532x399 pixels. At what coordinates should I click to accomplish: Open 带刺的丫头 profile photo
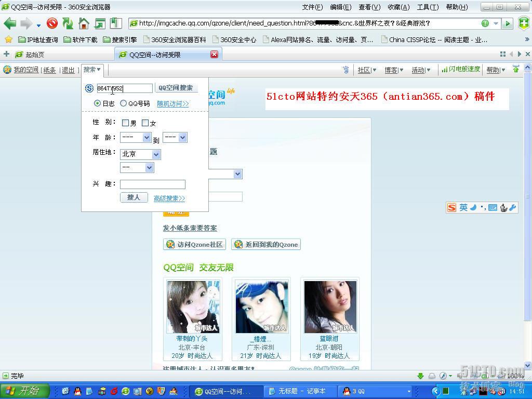[x=193, y=307]
